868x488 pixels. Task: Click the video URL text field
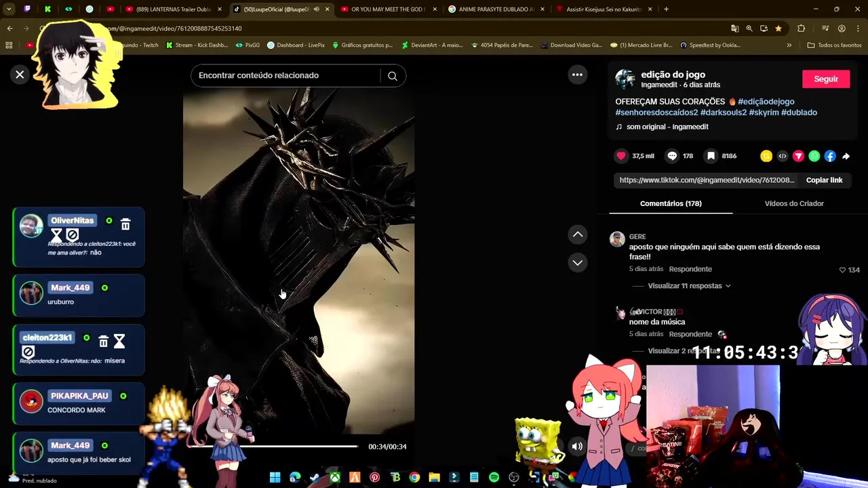[706, 180]
